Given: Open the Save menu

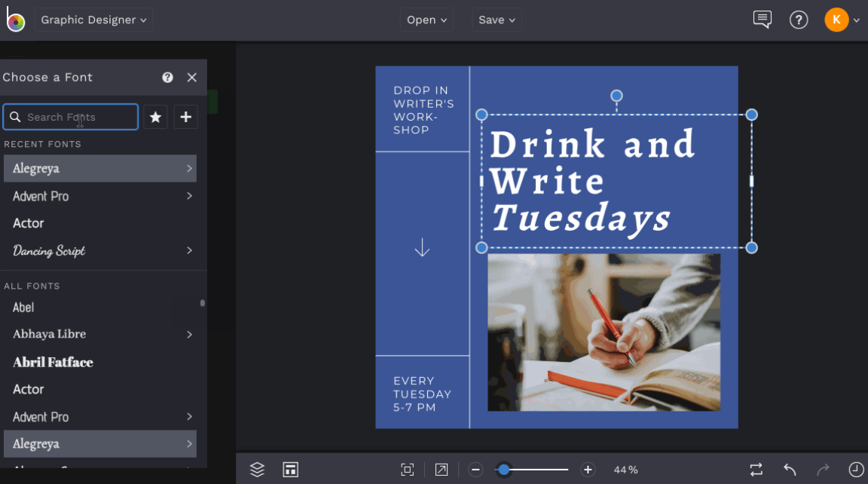Looking at the screenshot, I should [x=497, y=20].
